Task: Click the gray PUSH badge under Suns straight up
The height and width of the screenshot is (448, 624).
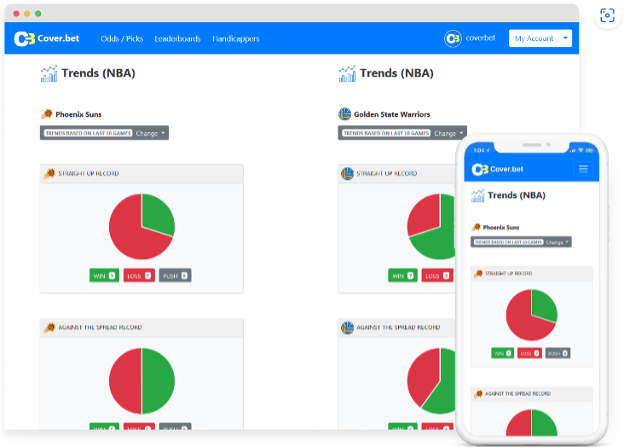Action: (x=175, y=275)
